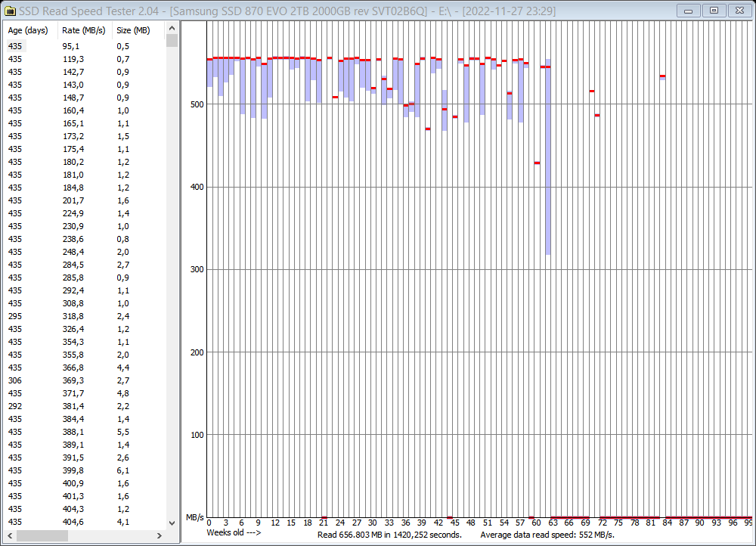
Task: Minimize the SSD Read Speed Tester window
Action: [x=689, y=11]
